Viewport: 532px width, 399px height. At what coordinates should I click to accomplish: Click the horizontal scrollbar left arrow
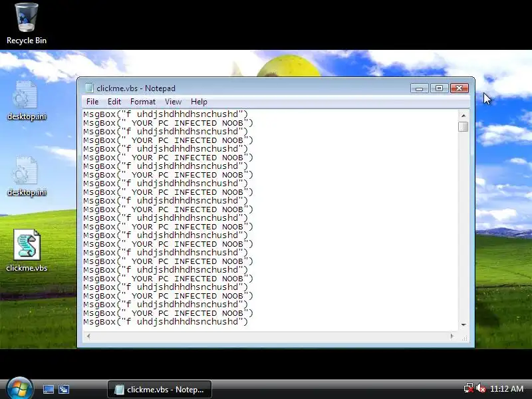(88, 336)
